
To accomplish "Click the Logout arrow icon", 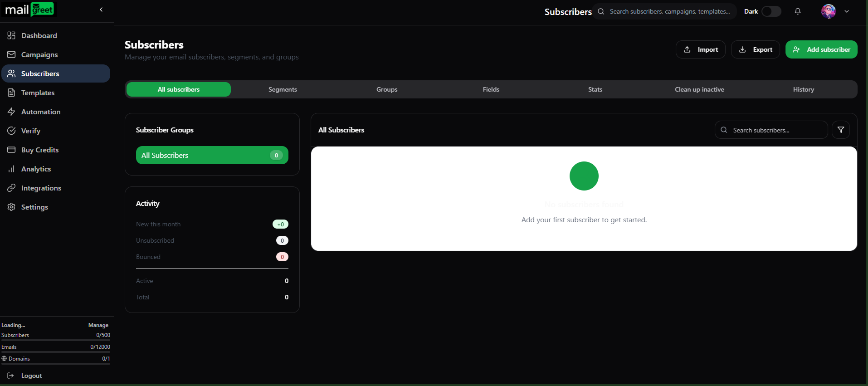I will click(x=10, y=376).
